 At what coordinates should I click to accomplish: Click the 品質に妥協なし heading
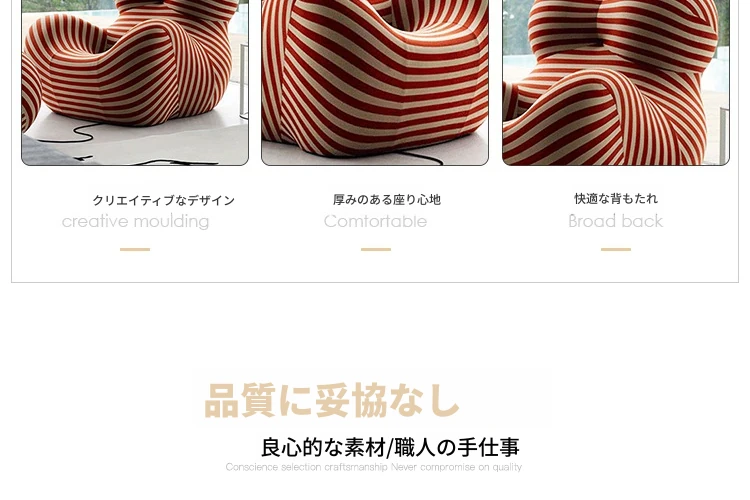332,400
